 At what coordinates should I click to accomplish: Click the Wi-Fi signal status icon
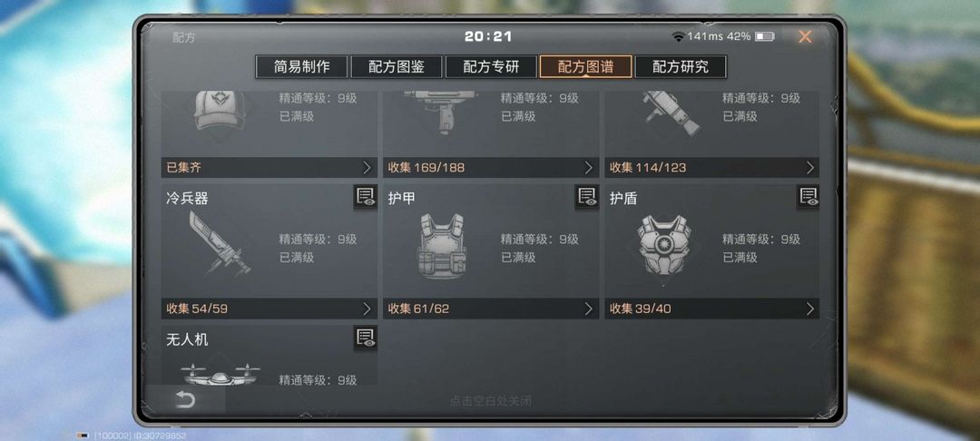pyautogui.click(x=678, y=37)
